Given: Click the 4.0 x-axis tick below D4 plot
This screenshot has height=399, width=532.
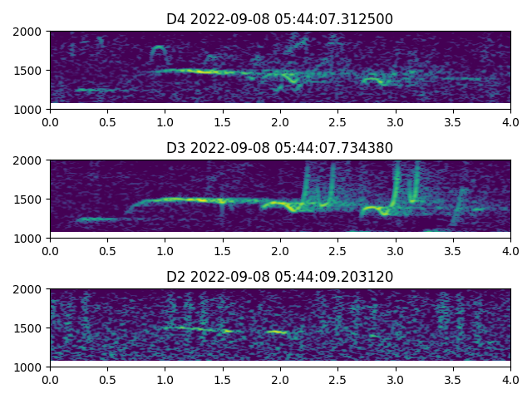Looking at the screenshot, I should click(510, 122).
